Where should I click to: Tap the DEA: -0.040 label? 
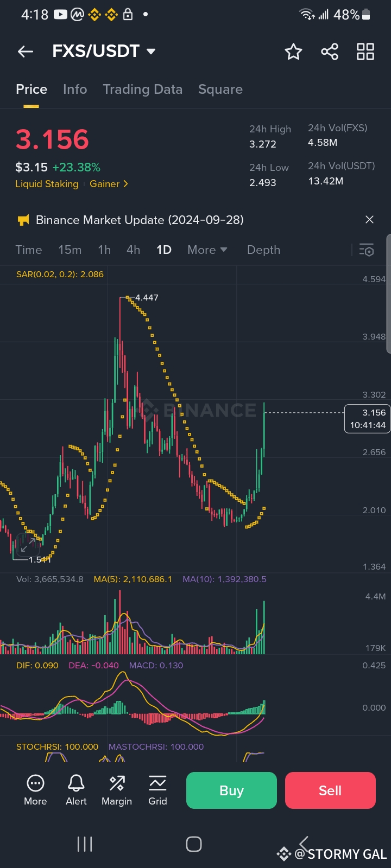point(93,666)
